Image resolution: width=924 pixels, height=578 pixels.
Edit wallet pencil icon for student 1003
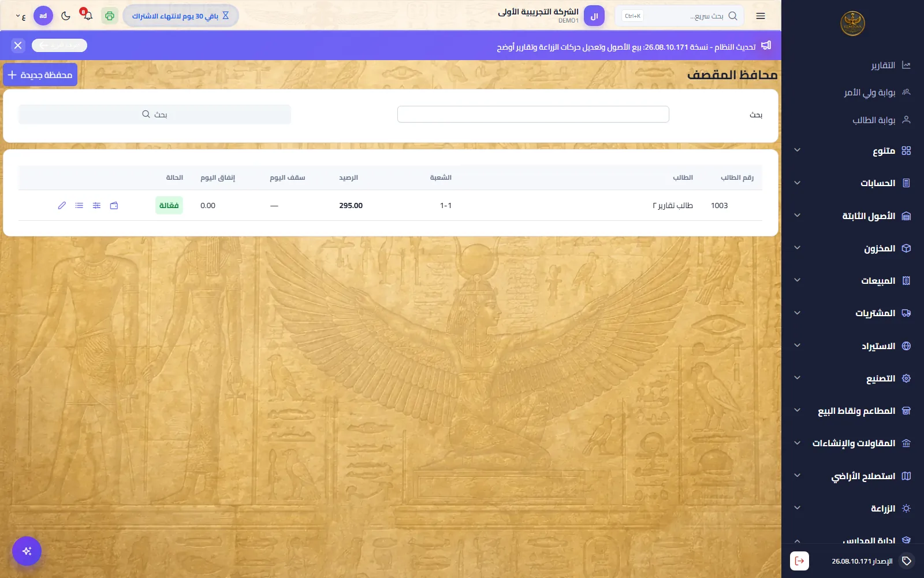(x=62, y=205)
